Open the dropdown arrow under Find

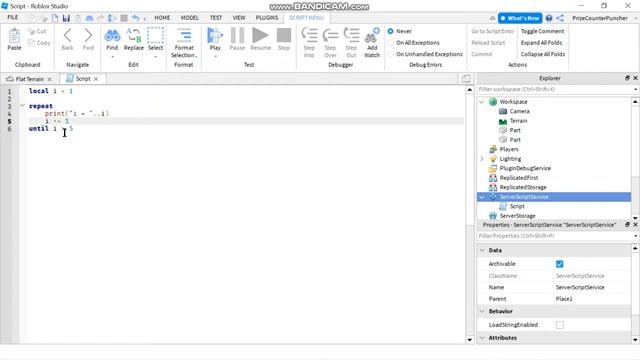112,56
